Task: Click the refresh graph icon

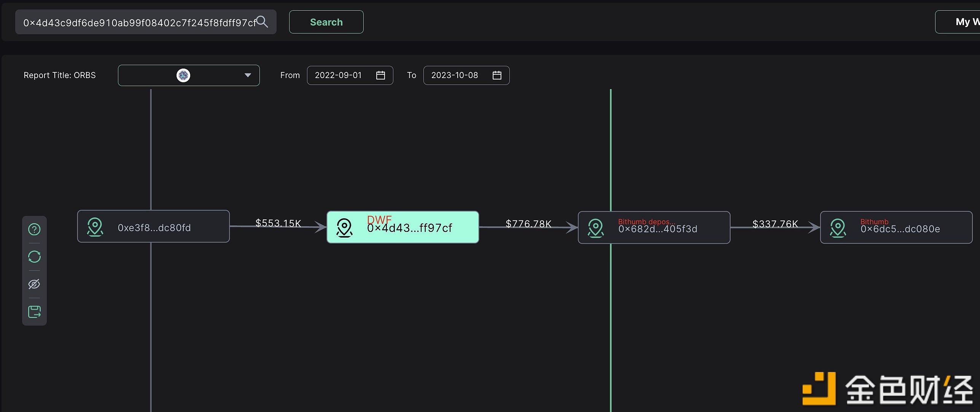Action: (34, 257)
